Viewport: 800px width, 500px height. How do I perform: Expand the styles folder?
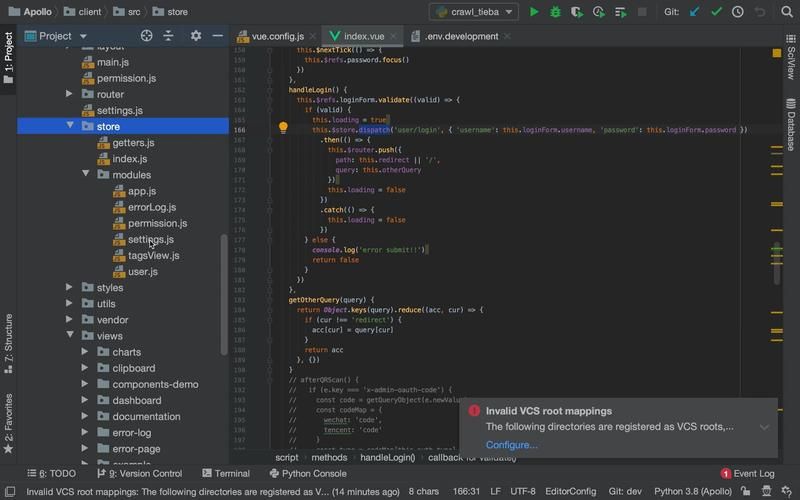tap(70, 287)
